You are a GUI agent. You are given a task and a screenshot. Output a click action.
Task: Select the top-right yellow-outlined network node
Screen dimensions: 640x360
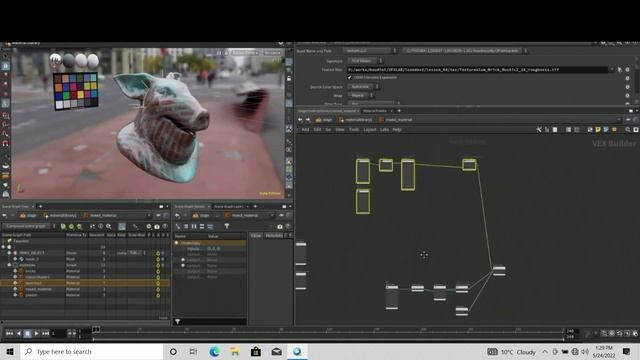469,164
